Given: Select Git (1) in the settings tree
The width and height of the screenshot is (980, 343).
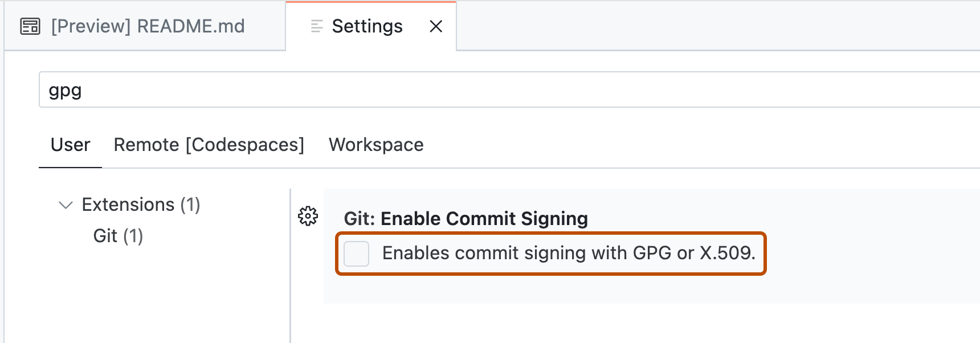Looking at the screenshot, I should pyautogui.click(x=117, y=235).
